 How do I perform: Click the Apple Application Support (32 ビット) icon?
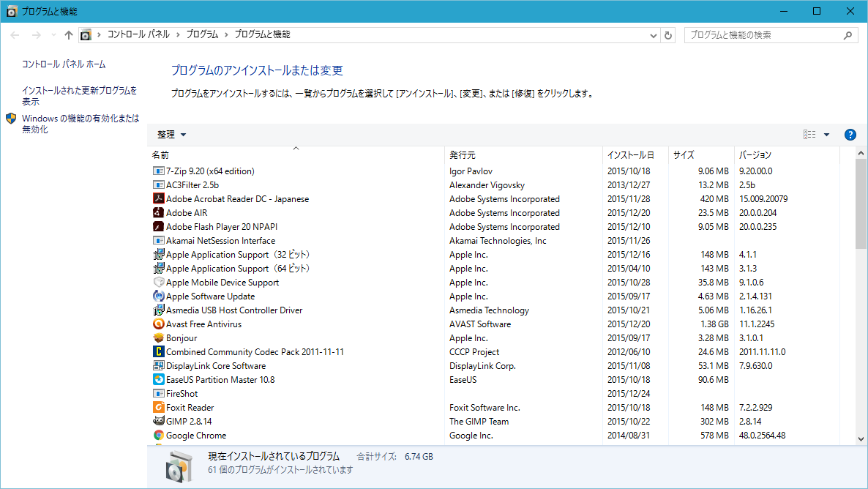tap(159, 254)
